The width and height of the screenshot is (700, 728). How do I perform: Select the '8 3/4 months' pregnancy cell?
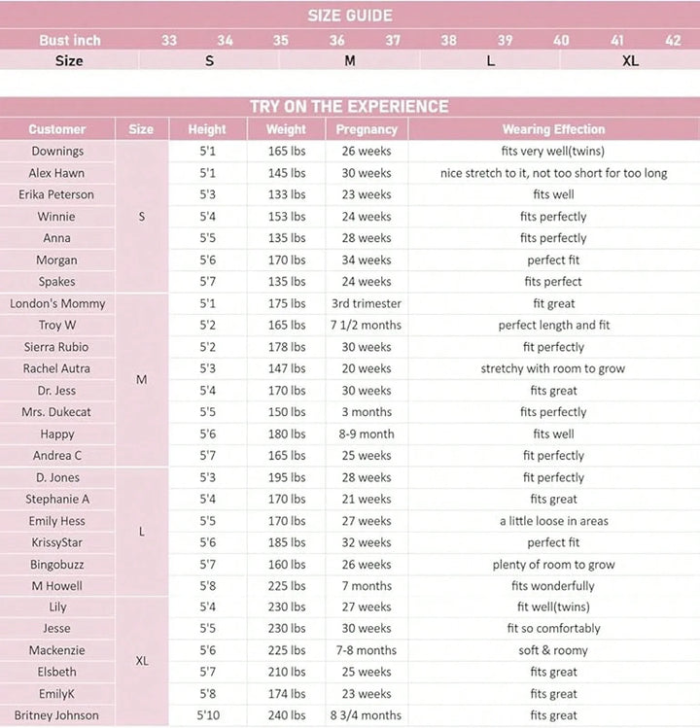point(366,716)
